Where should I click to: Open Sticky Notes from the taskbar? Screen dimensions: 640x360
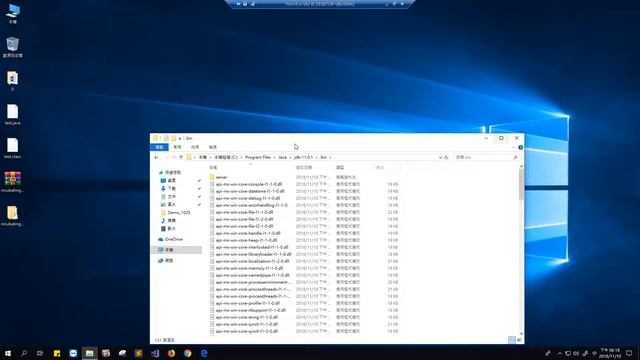point(57,353)
